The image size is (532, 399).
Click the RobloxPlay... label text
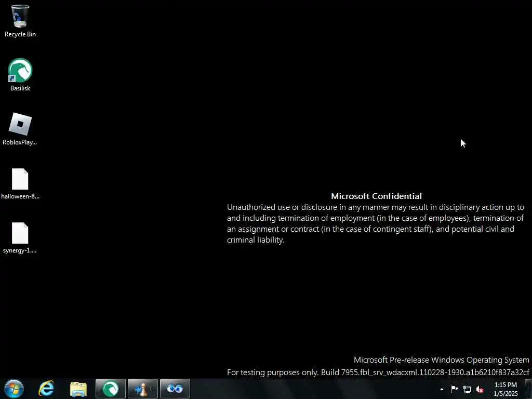pos(20,142)
